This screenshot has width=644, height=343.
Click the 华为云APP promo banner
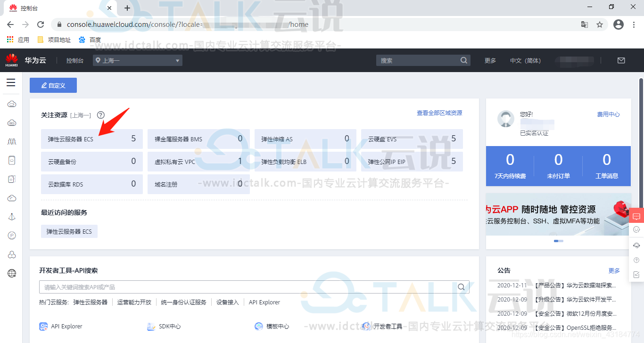(x=558, y=214)
